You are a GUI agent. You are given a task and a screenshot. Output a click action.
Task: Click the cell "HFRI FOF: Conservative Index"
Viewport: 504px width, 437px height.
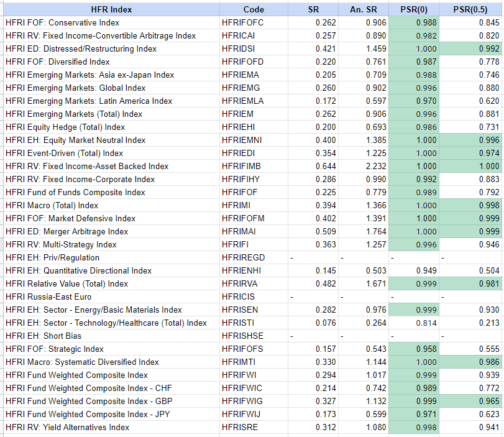click(x=111, y=23)
